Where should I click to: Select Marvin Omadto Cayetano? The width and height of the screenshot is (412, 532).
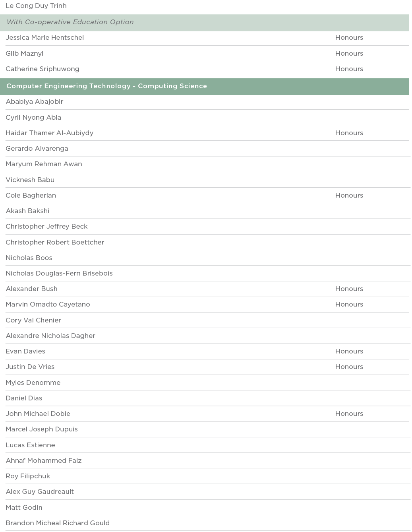tap(48, 305)
